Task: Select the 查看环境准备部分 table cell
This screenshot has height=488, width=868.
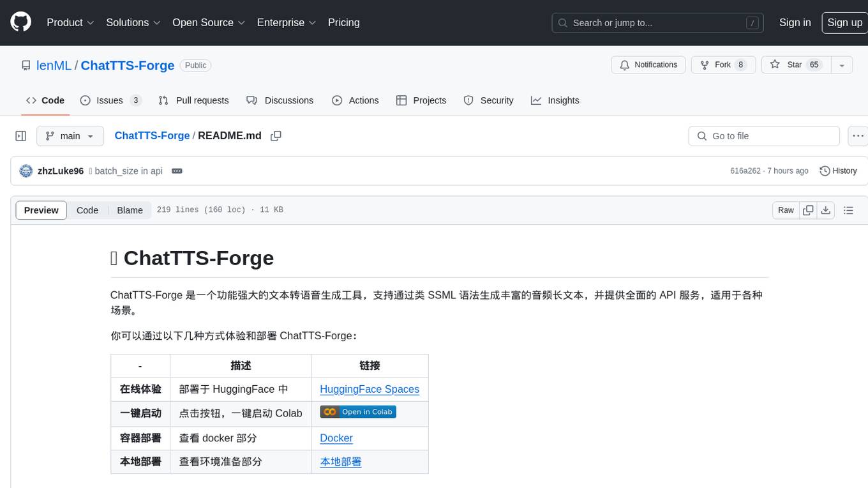Action: click(x=241, y=462)
